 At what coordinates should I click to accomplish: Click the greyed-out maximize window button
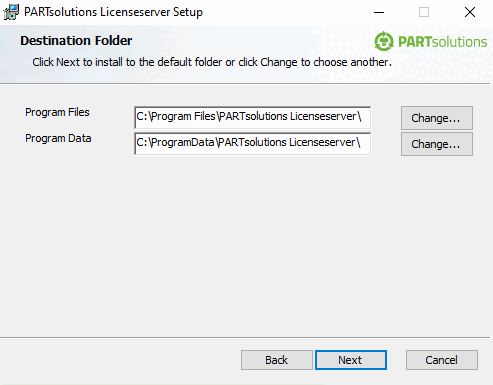click(424, 12)
